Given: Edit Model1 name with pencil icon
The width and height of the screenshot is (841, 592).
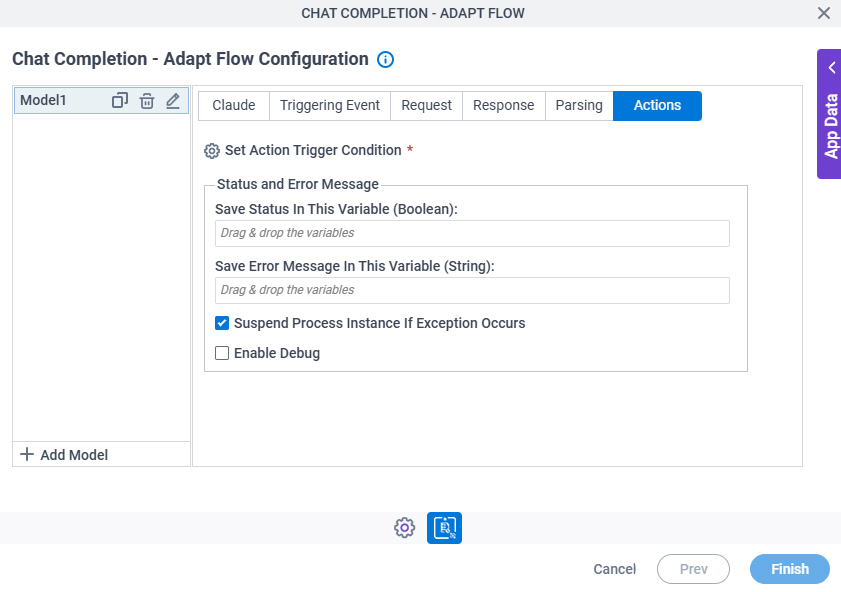Looking at the screenshot, I should click(173, 100).
